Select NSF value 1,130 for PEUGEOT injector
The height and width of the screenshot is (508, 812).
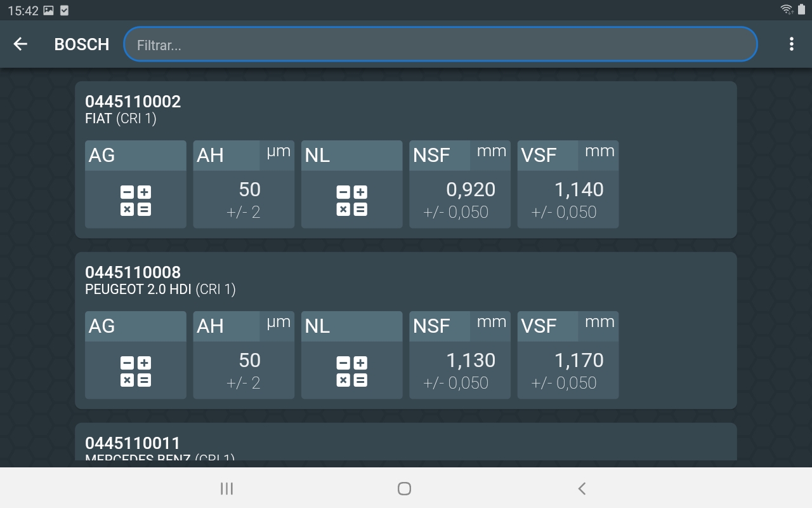click(x=460, y=370)
